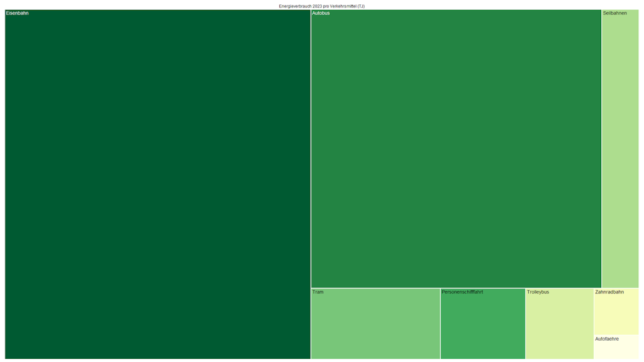The image size is (644, 362).
Task: Click the yellow Zahnradbahn tile
Action: point(616,312)
